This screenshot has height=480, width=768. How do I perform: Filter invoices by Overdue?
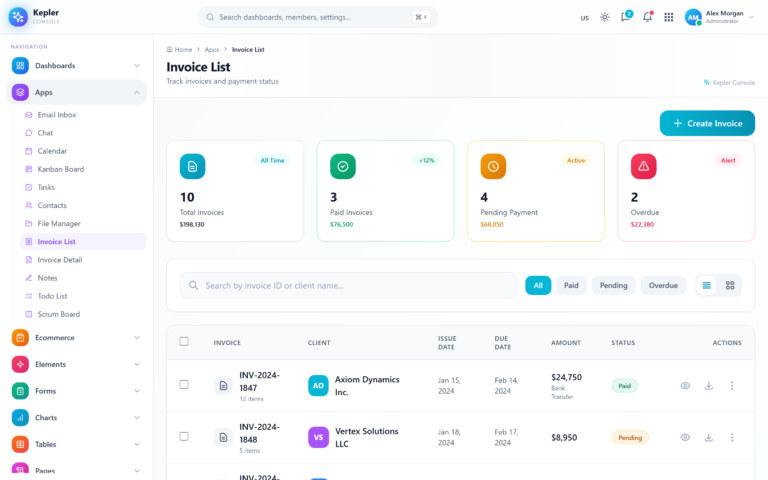point(663,286)
